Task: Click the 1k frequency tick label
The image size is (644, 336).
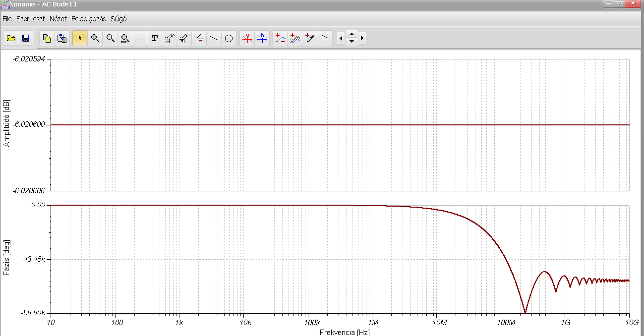Action: [179, 323]
